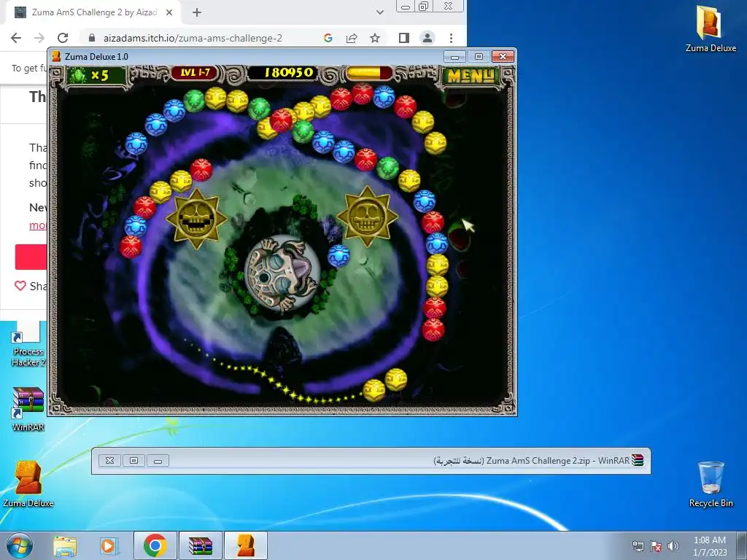The height and width of the screenshot is (560, 747).
Task: Click the network tray icon
Action: click(x=638, y=546)
